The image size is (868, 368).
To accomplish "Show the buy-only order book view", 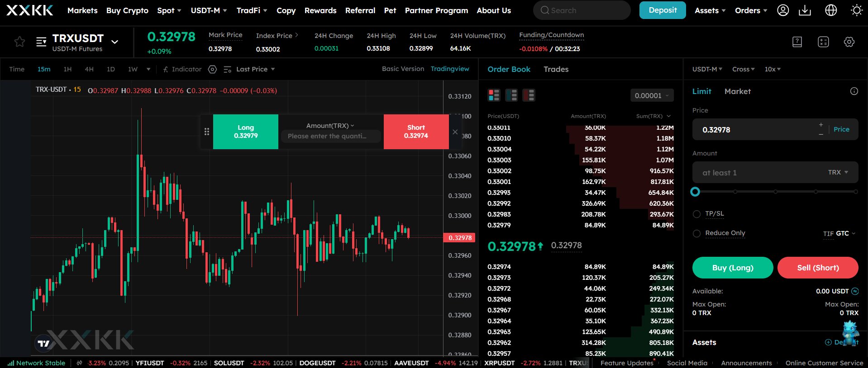I will click(511, 95).
